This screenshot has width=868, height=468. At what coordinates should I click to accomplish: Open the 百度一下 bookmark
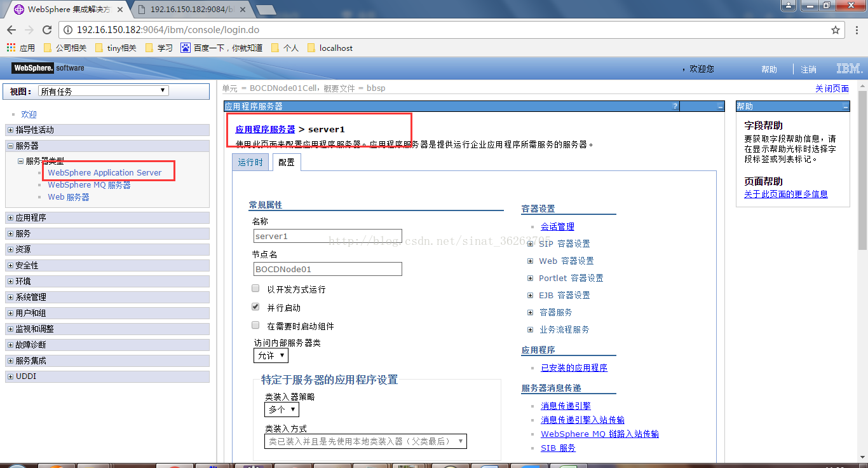point(222,48)
